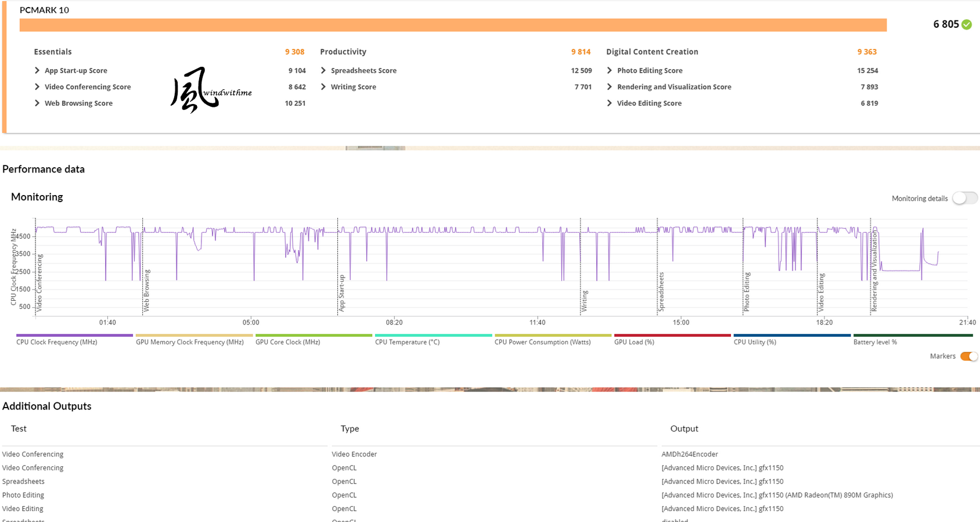980x522 pixels.
Task: Expand Rendering and Visualization Score
Action: coord(610,87)
